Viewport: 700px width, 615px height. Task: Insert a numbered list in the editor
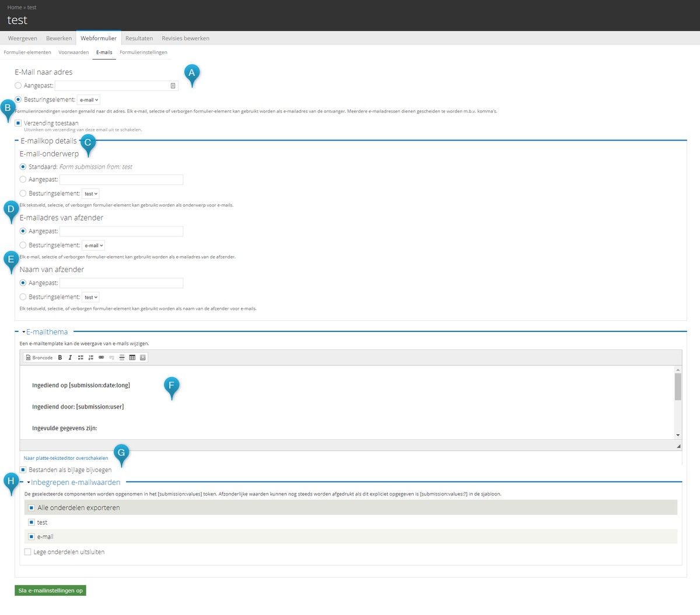[91, 358]
